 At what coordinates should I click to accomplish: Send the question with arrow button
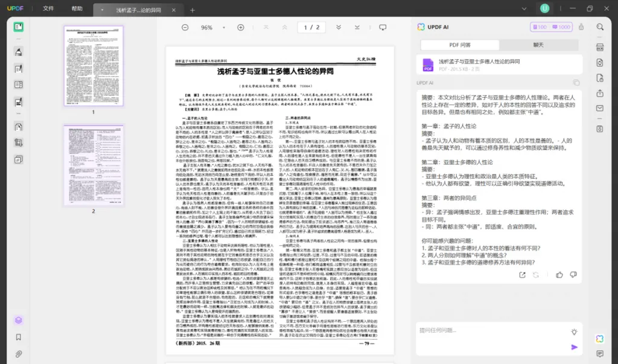[575, 347]
